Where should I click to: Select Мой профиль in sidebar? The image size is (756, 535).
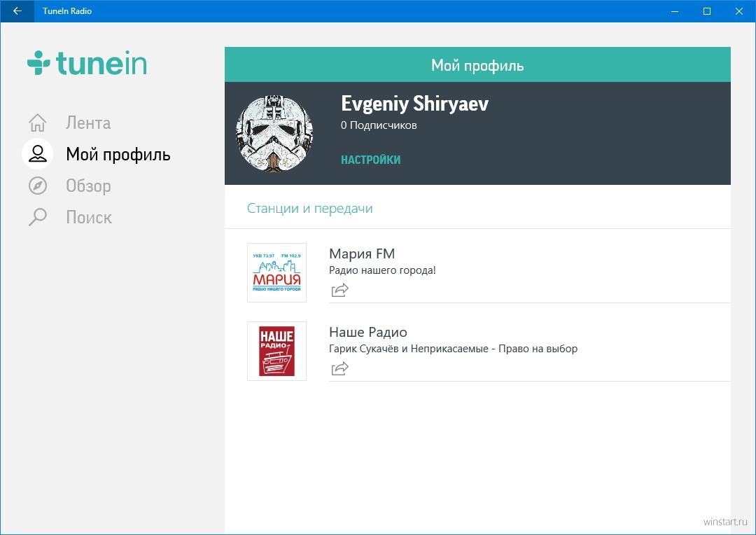tap(118, 154)
